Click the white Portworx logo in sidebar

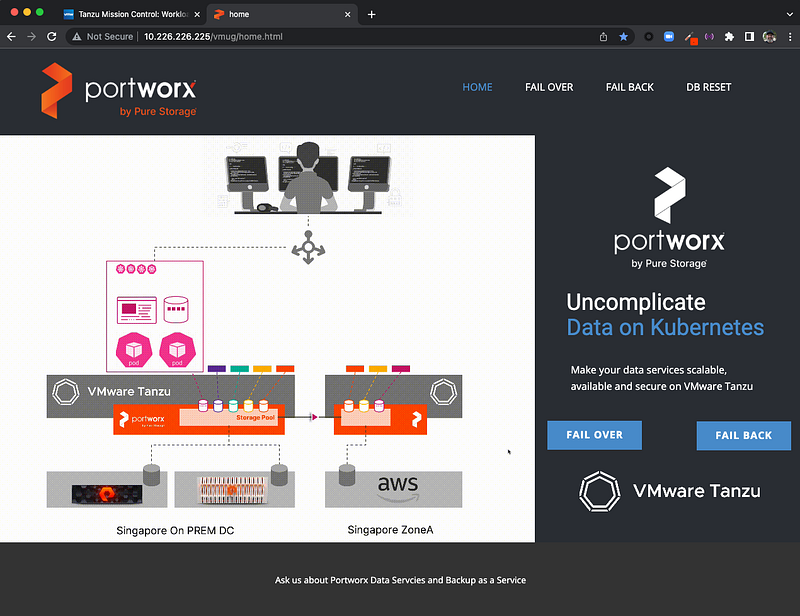coord(669,217)
